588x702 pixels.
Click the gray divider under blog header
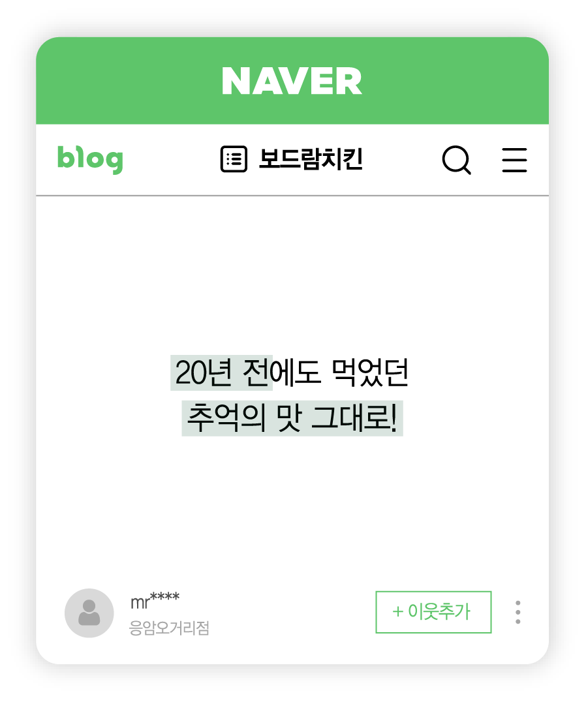click(292, 196)
